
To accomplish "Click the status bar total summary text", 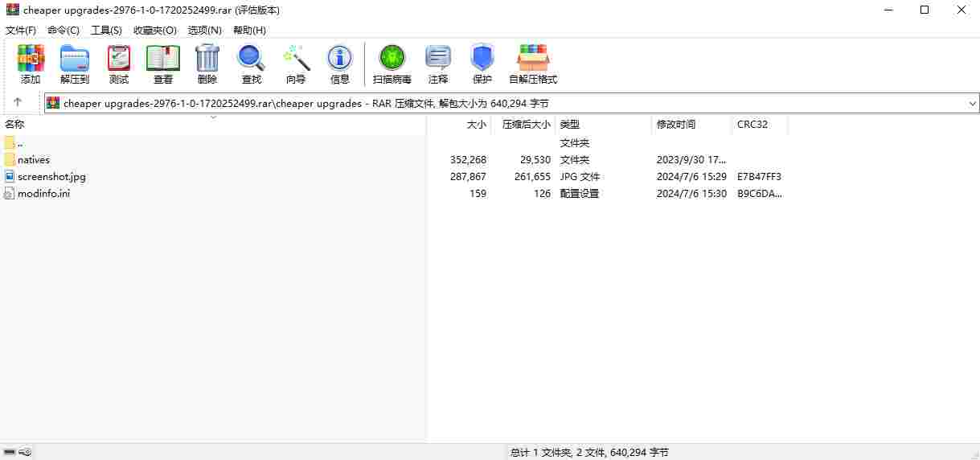I will click(589, 452).
